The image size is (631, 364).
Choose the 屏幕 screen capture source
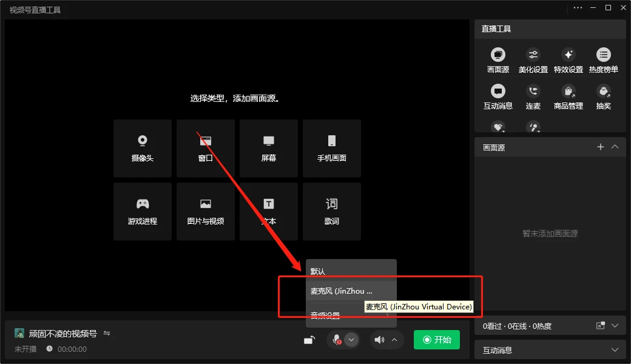click(x=268, y=148)
